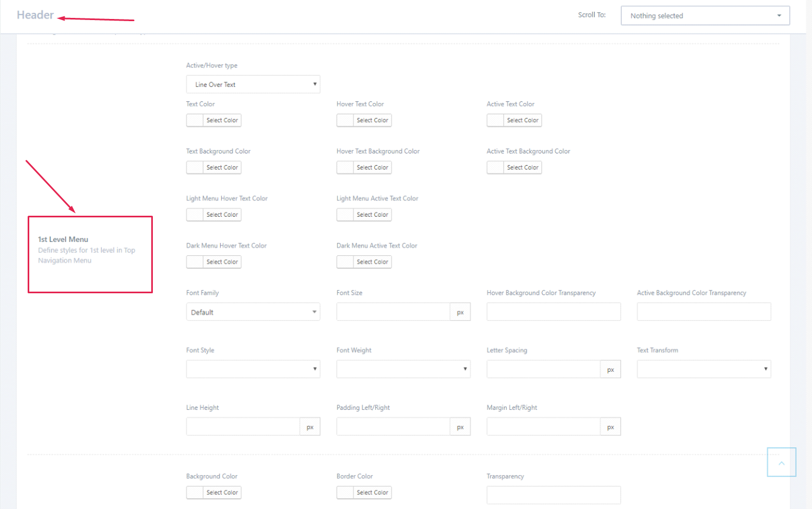The image size is (812, 509).
Task: Expand the Font Weight dropdown
Action: [x=403, y=369]
